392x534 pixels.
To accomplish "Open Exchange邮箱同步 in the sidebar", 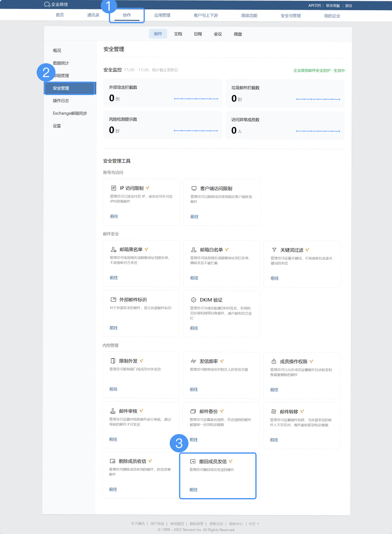I will click(x=70, y=113).
